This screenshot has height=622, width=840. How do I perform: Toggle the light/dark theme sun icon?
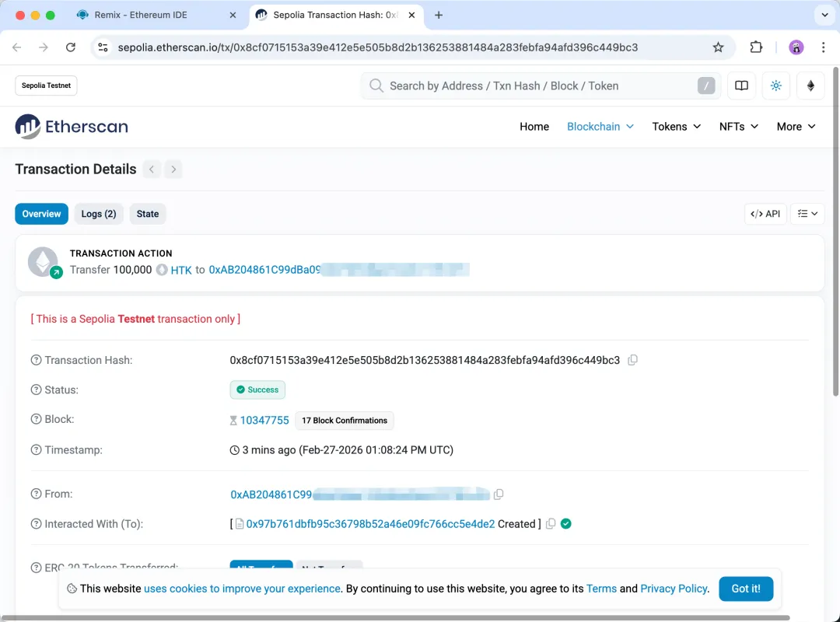[775, 86]
